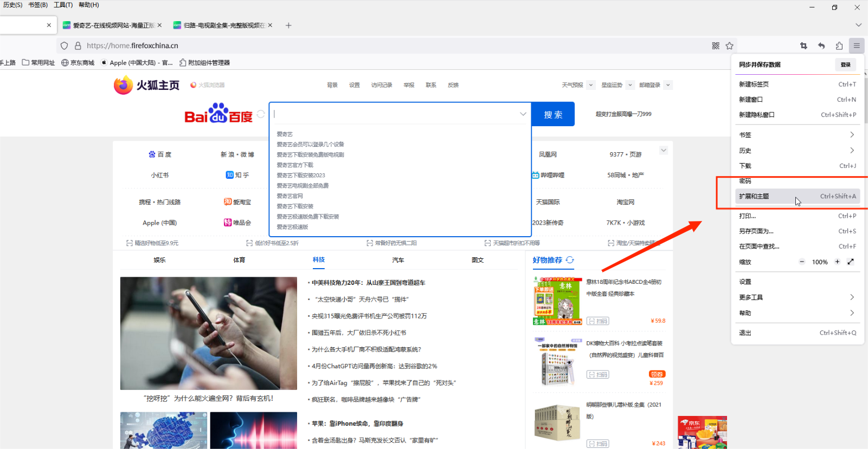Close the 归路 iQIYI tab
Viewport: 868px width, 449px height.
point(270,25)
